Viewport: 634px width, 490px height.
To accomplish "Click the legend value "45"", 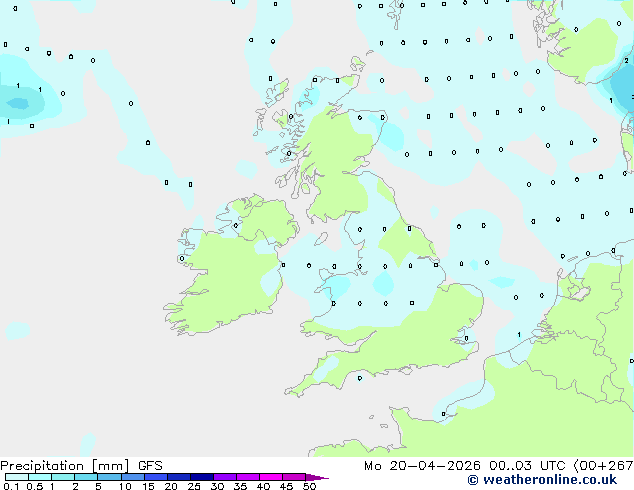I will pyautogui.click(x=286, y=486).
